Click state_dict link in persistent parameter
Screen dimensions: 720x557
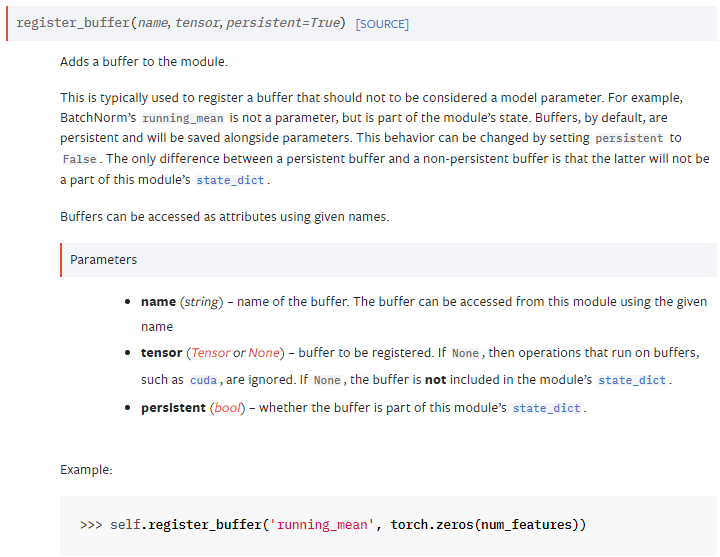point(546,408)
